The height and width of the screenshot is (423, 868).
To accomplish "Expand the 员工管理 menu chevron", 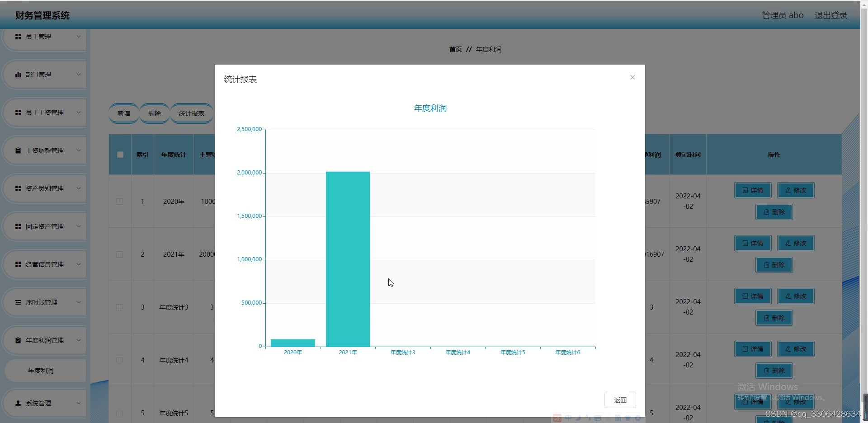I will [79, 37].
